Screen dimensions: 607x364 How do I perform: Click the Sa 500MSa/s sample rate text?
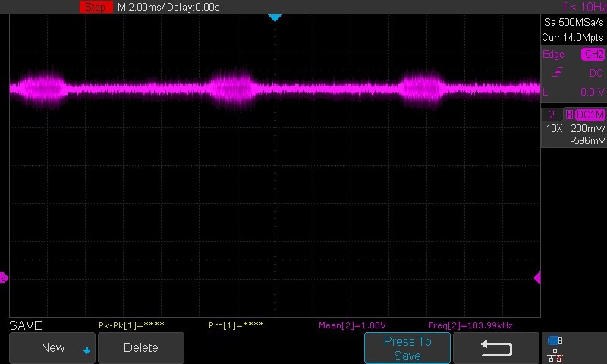(574, 23)
